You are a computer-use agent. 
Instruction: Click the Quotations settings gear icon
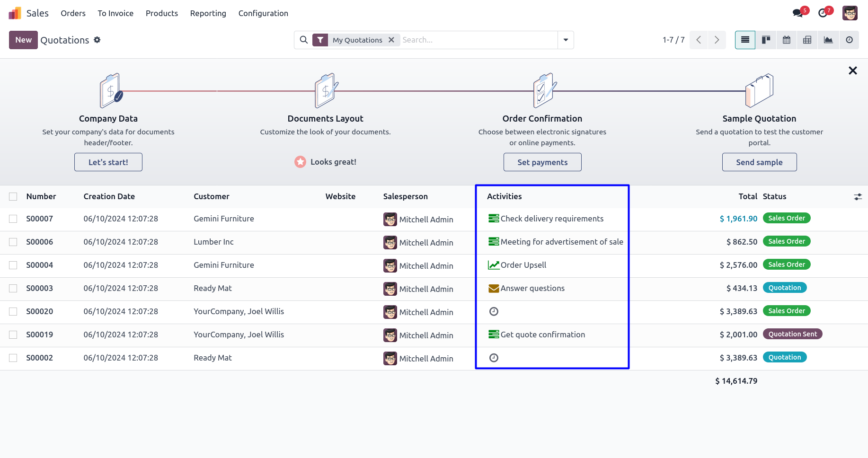point(97,40)
